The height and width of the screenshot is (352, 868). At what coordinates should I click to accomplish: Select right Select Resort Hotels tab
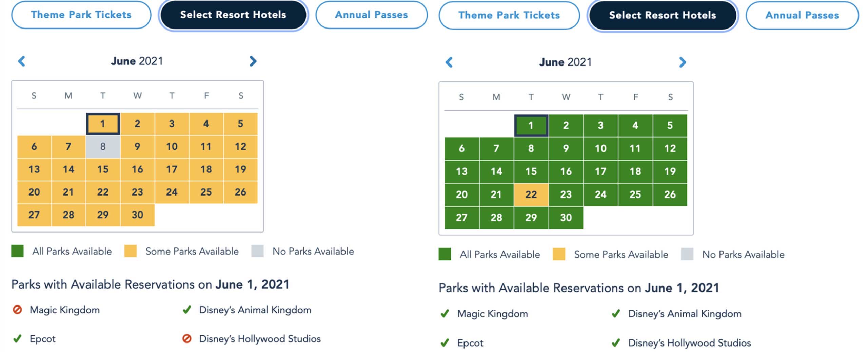tap(663, 15)
